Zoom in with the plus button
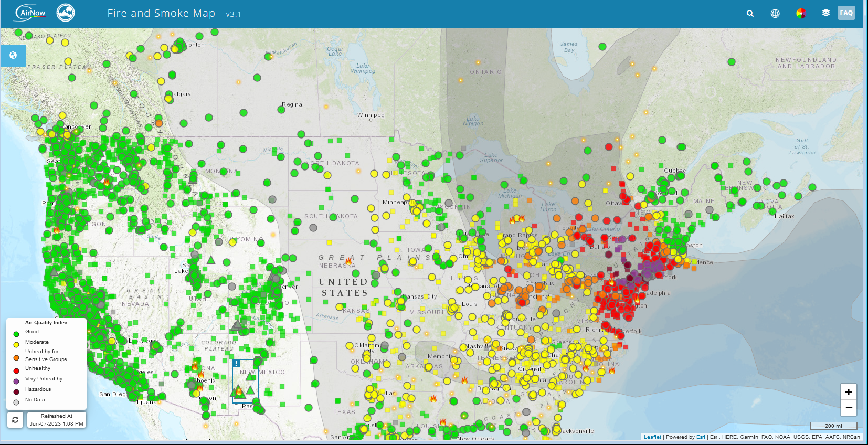This screenshot has height=445, width=868. coord(849,392)
